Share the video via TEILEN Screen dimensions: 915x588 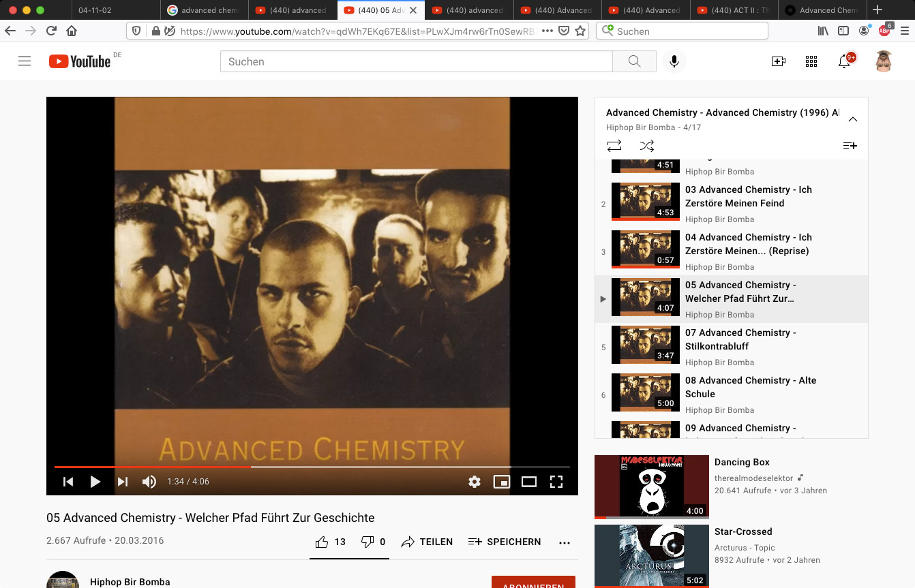[x=427, y=542]
